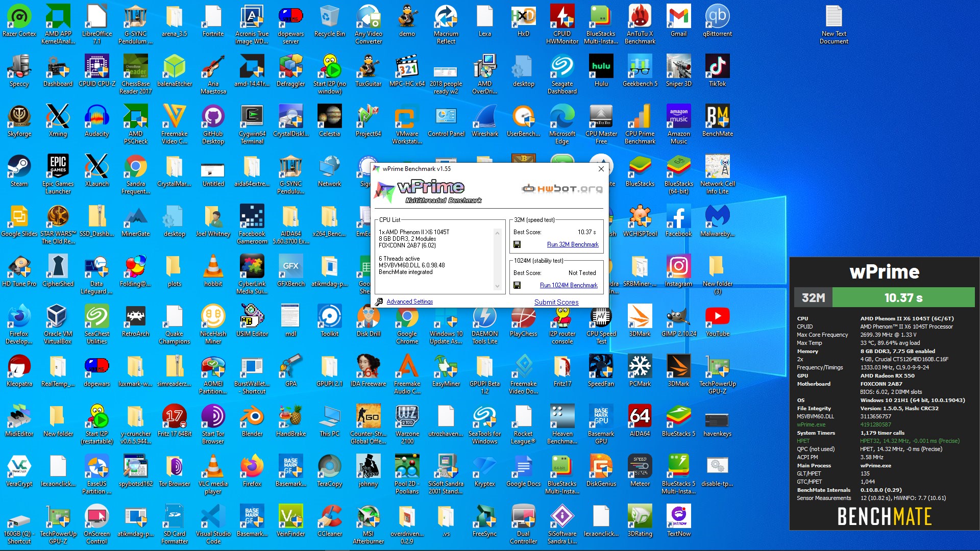Click the Run 1024M Benchmark link
The image size is (980, 551).
[569, 285]
